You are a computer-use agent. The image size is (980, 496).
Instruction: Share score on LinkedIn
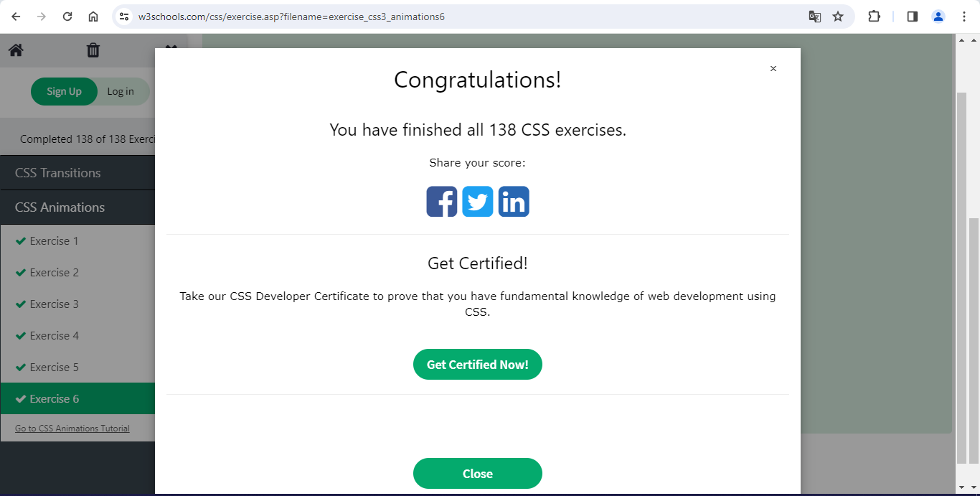click(514, 202)
